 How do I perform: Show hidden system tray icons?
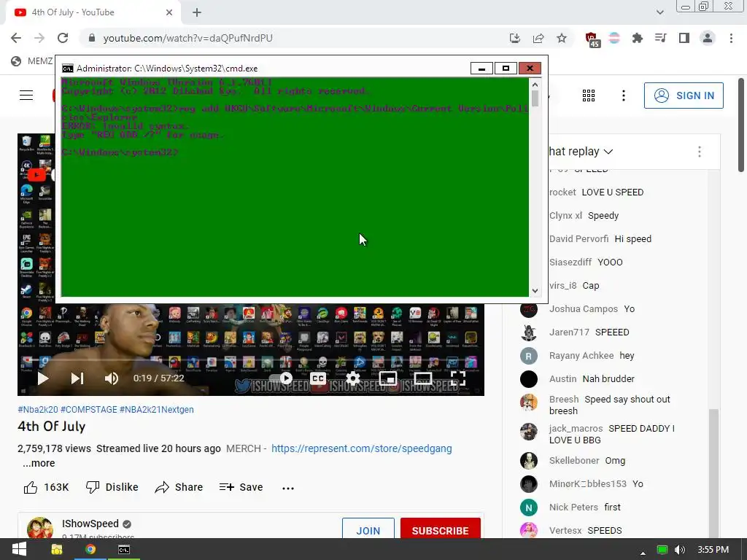pos(643,553)
